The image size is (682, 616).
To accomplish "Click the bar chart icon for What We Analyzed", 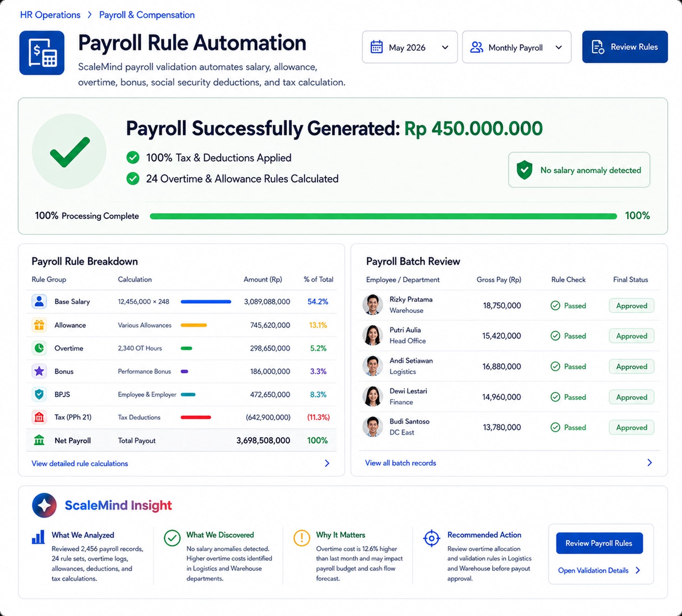I will coord(38,537).
